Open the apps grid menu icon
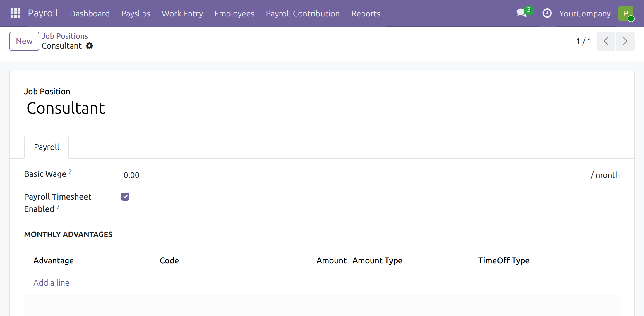644x316 pixels. [16, 13]
